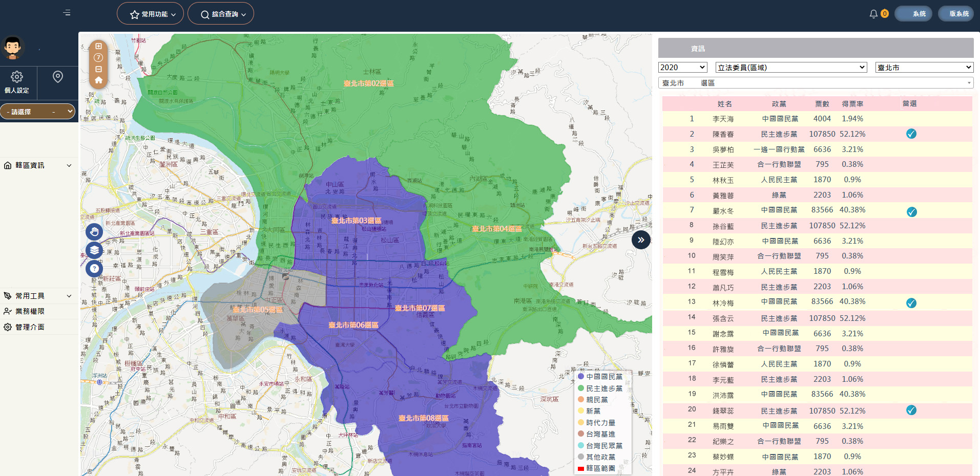Open notifications bell icon
Image resolution: width=980 pixels, height=476 pixels.
pyautogui.click(x=873, y=14)
